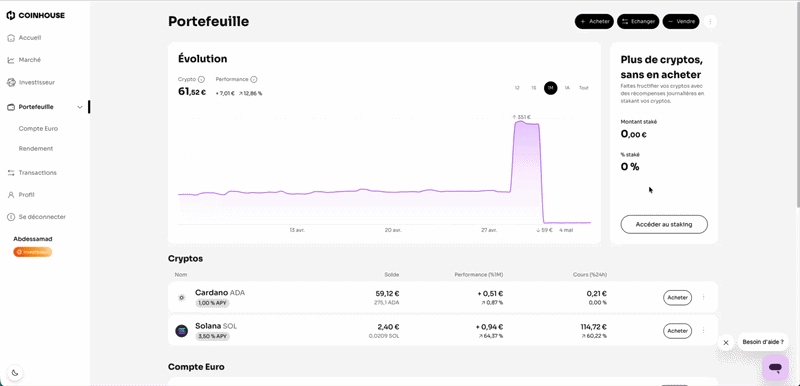Click the Coinhouse logo
Image resolution: width=800 pixels, height=386 pixels.
pos(35,15)
